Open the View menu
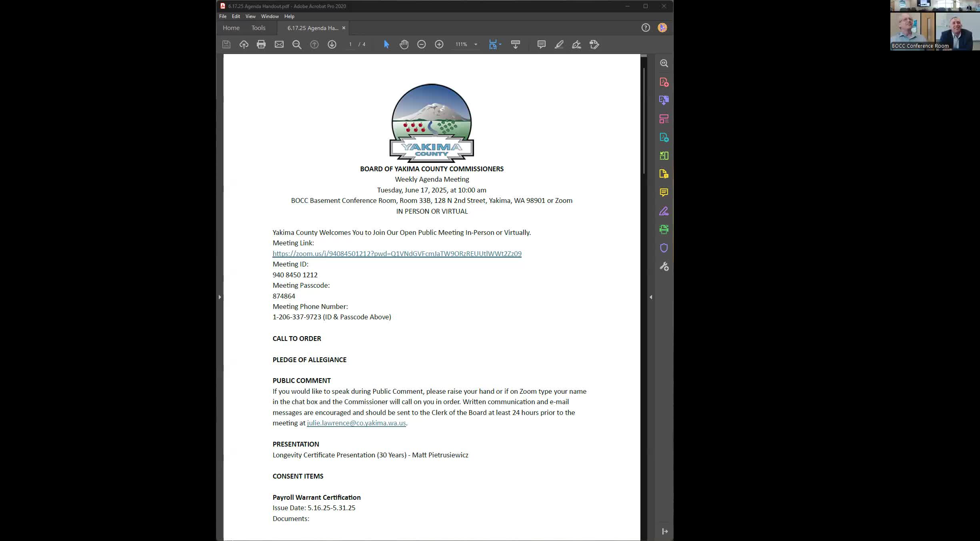The width and height of the screenshot is (980, 541). click(250, 16)
